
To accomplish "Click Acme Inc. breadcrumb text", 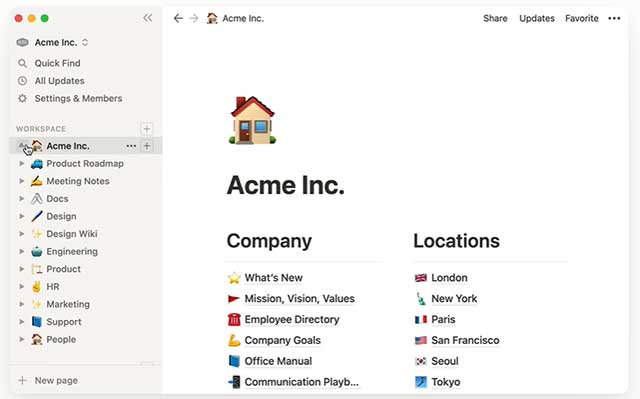I will click(243, 18).
